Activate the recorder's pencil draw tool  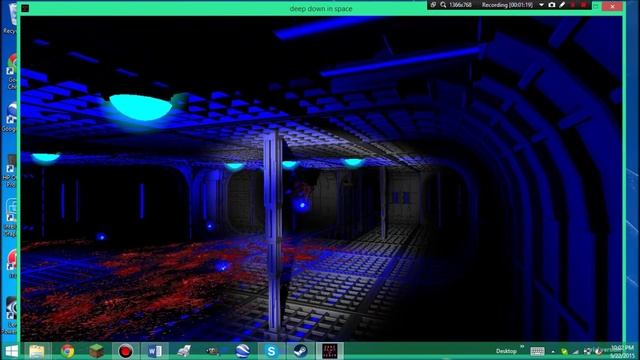(562, 5)
